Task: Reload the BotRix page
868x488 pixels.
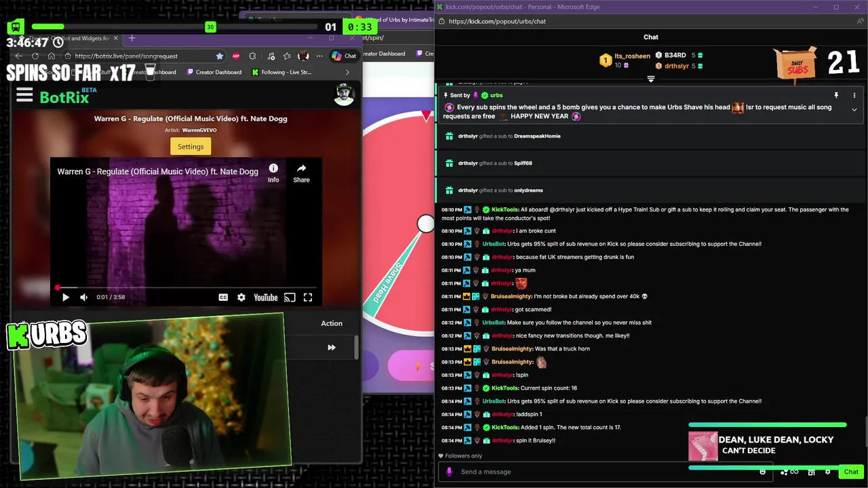Action: [x=35, y=56]
